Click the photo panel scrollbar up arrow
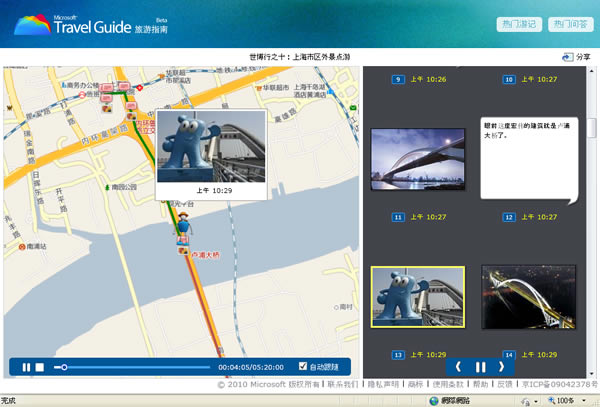 point(591,71)
